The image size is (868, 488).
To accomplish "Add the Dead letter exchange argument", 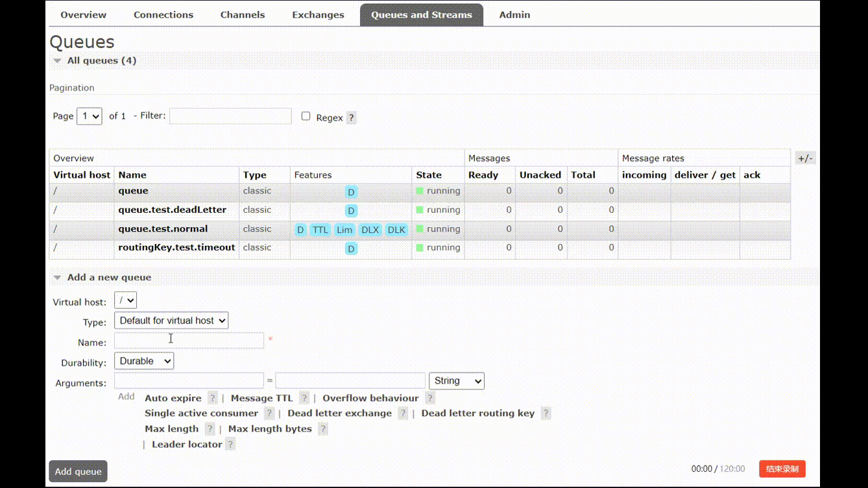I will click(340, 413).
